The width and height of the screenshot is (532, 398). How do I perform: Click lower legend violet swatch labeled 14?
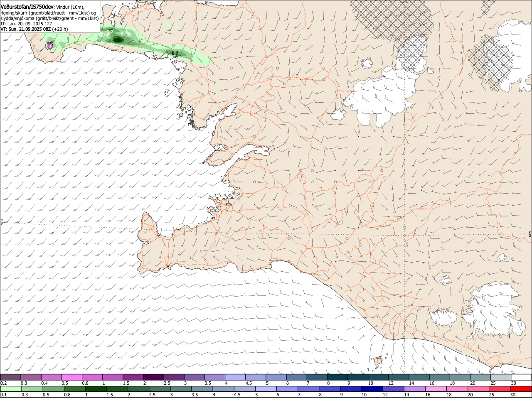click(x=414, y=389)
